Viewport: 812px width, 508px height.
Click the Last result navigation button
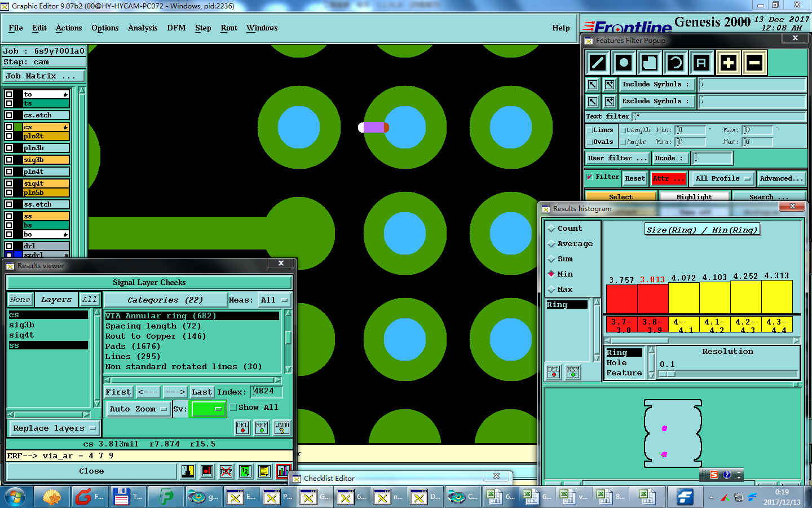tap(202, 392)
